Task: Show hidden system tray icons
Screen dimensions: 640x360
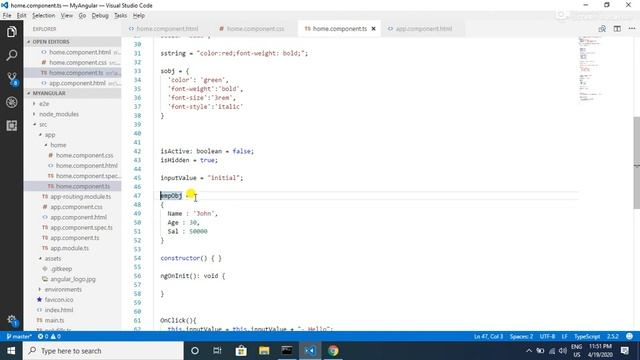Action: (529, 351)
